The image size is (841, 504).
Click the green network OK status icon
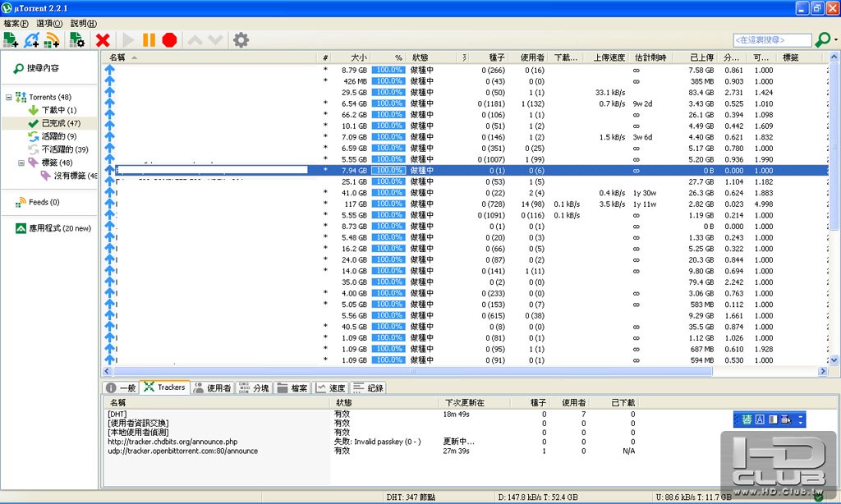(818, 497)
